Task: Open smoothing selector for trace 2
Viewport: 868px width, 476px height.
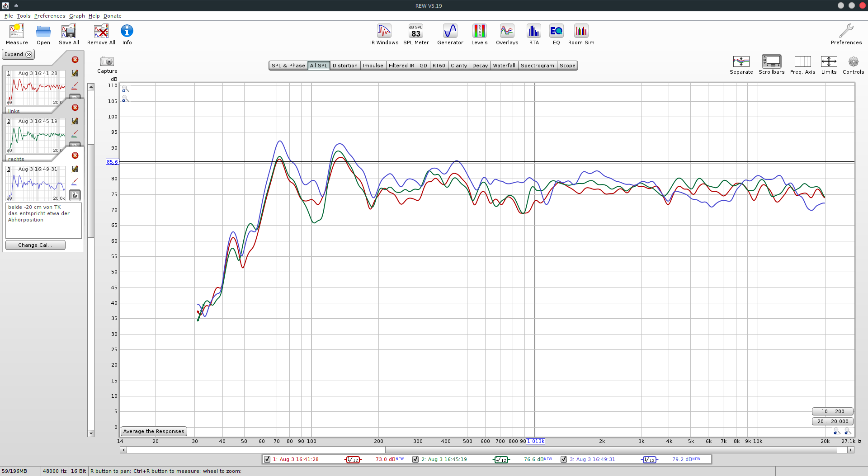Action: (x=501, y=460)
